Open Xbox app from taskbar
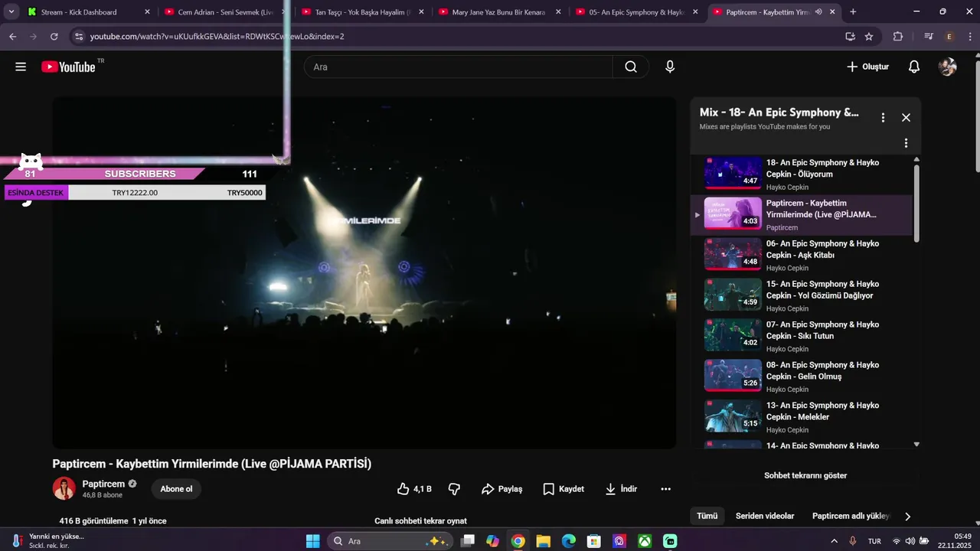The image size is (980, 551). click(645, 541)
